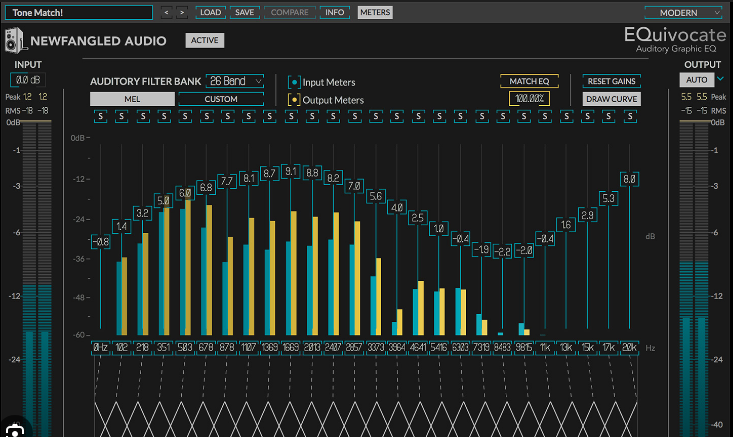Solo the 218 Hz band
This screenshot has height=437, width=733.
click(143, 116)
